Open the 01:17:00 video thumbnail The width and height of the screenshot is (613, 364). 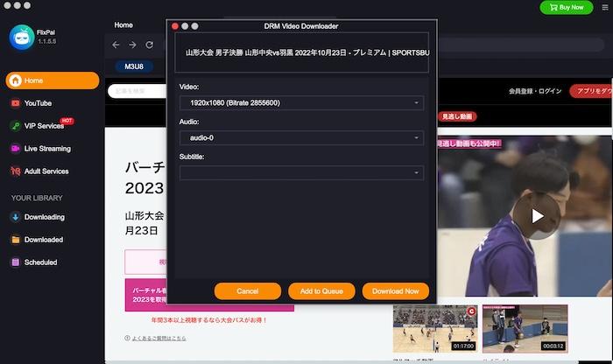[x=435, y=328]
